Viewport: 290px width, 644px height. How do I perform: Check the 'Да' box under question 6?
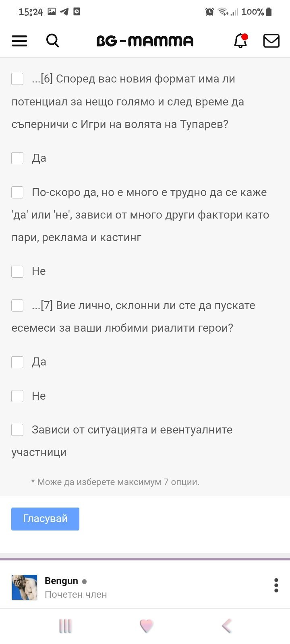coord(17,158)
